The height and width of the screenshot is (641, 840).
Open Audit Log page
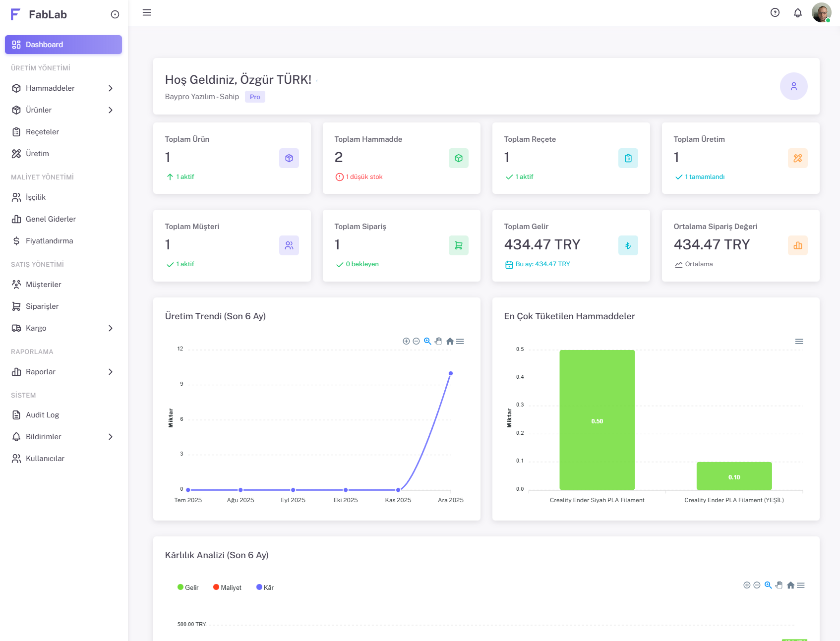pos(42,415)
